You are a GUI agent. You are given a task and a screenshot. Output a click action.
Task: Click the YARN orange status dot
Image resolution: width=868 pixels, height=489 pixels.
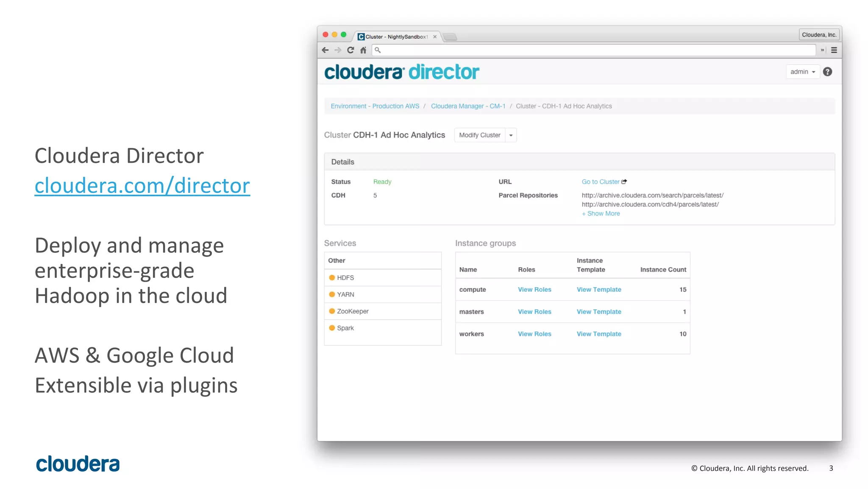332,294
